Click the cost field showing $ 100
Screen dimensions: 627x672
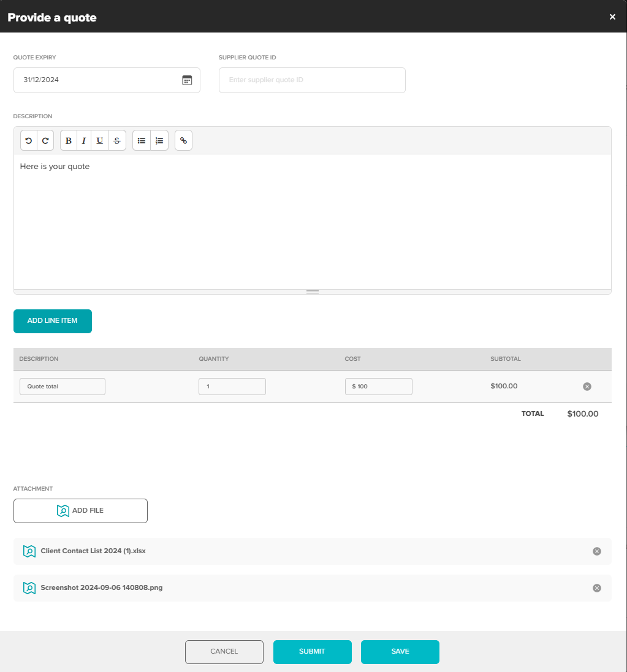pos(379,387)
